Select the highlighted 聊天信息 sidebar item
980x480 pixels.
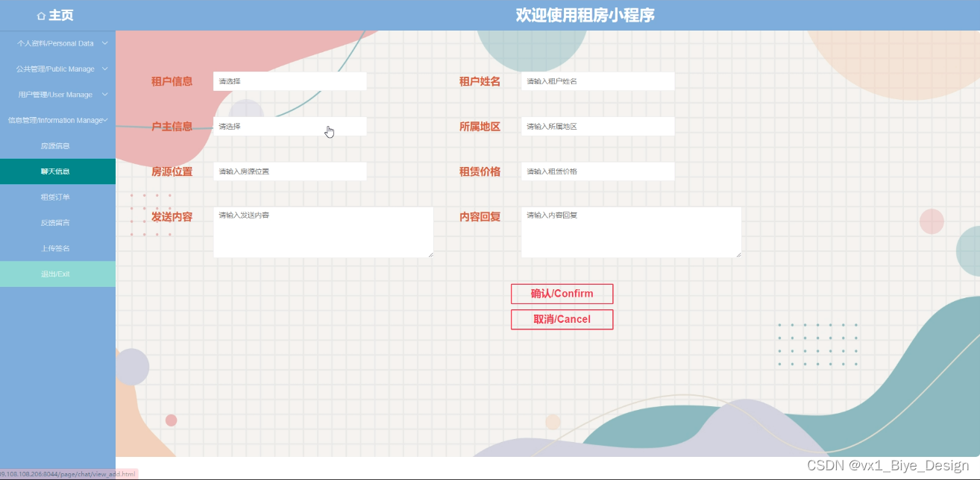[57, 171]
